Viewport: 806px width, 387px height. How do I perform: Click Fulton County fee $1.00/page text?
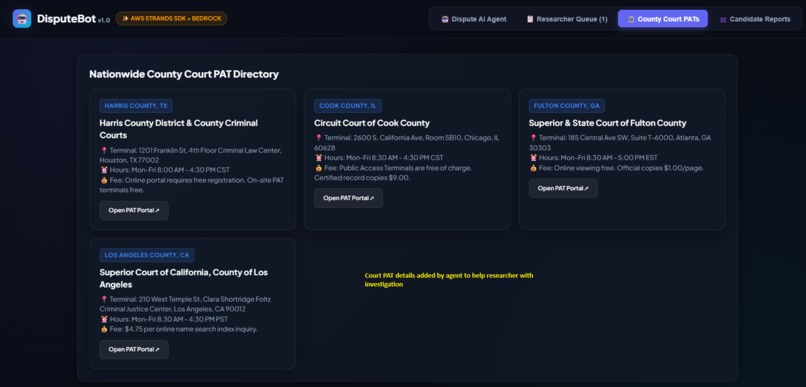(621, 168)
